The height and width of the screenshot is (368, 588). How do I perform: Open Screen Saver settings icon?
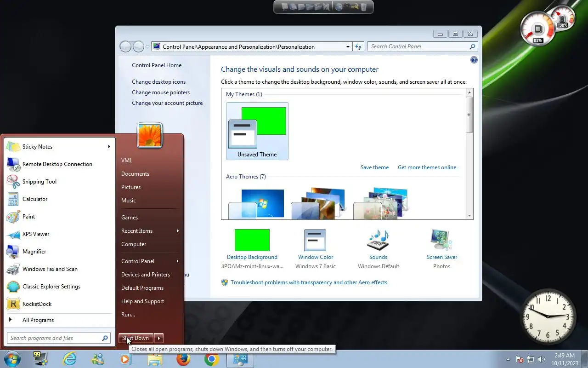point(441,240)
